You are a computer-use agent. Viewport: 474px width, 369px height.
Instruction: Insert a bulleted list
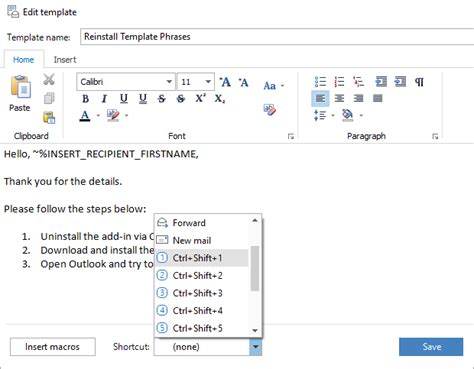[320, 82]
